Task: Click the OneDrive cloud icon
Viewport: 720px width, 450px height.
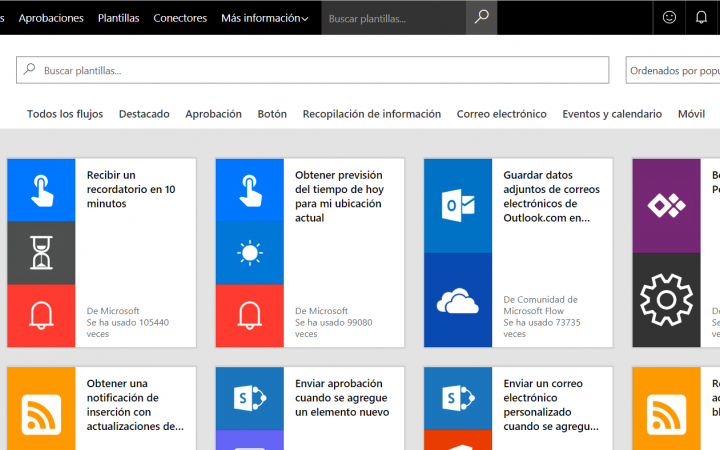Action: [x=458, y=300]
